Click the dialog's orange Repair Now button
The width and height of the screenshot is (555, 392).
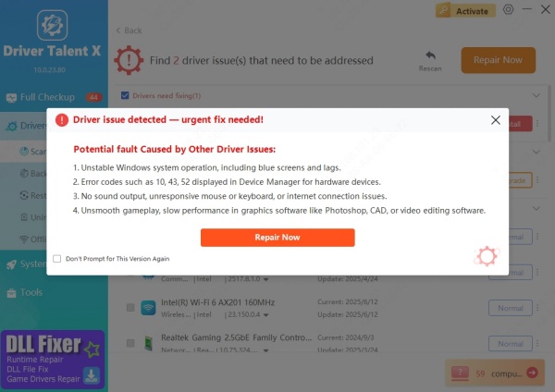click(277, 238)
